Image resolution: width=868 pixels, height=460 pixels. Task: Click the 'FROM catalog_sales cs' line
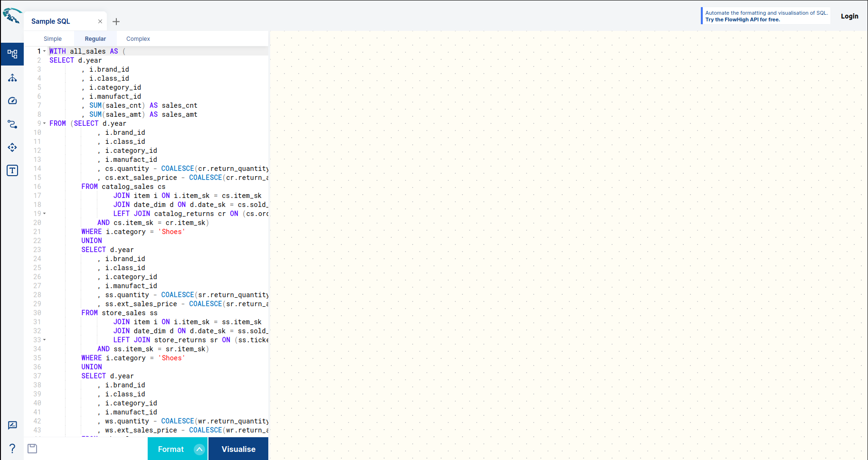pyautogui.click(x=123, y=187)
